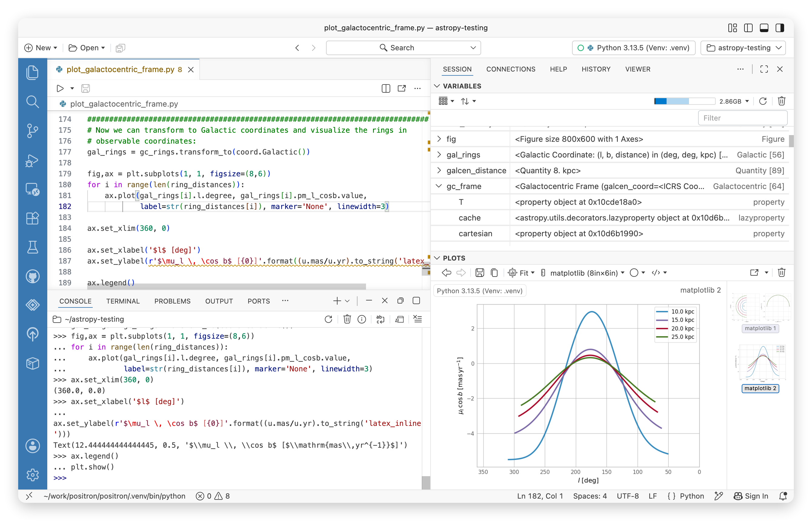Restart the console session
Screen dimensions: 812x521
(x=328, y=319)
